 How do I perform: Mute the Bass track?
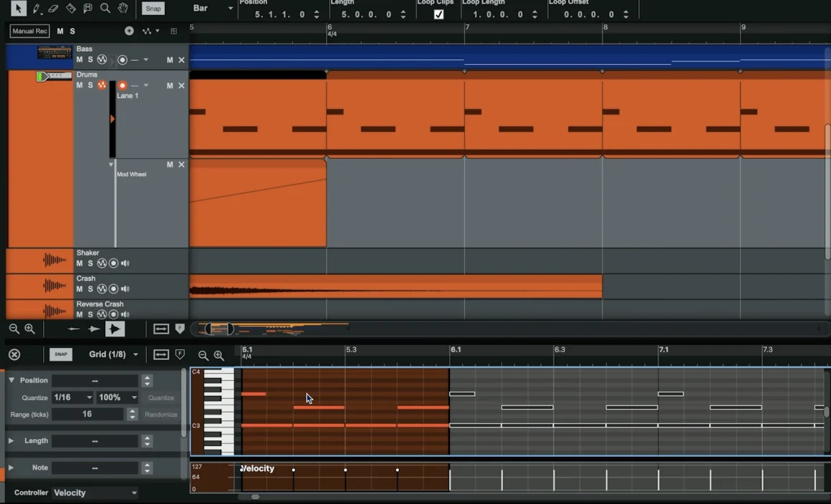[x=79, y=59]
